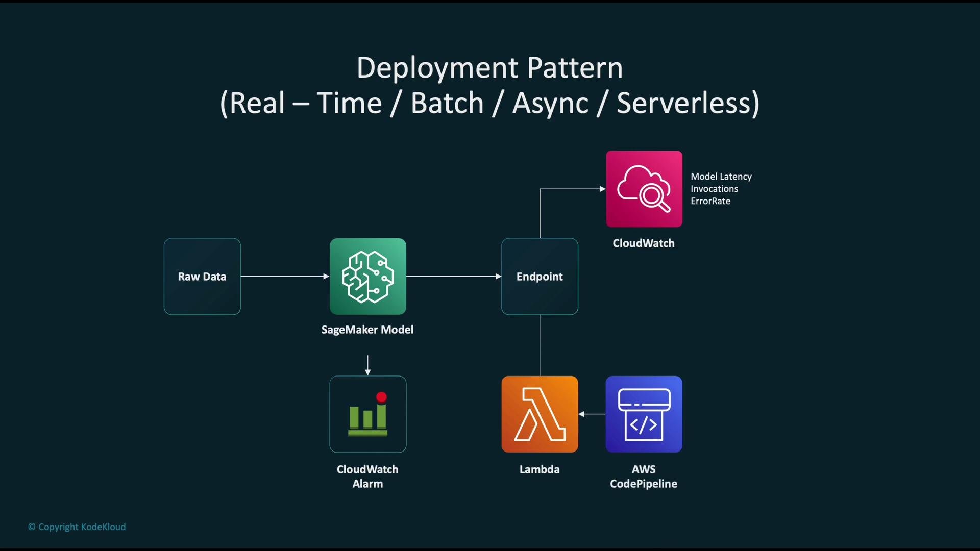Viewport: 980px width, 551px height.
Task: Select the orange Lambda icon
Action: (x=540, y=414)
